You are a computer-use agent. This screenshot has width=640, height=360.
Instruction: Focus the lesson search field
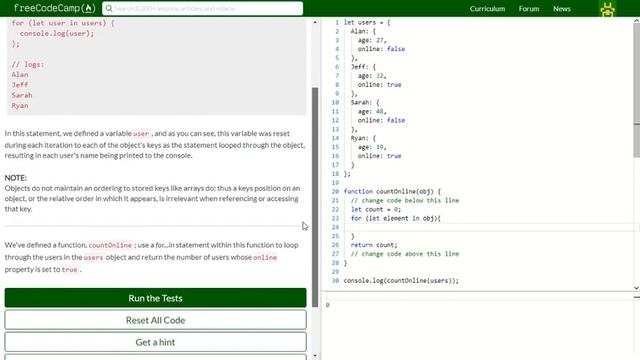202,9
